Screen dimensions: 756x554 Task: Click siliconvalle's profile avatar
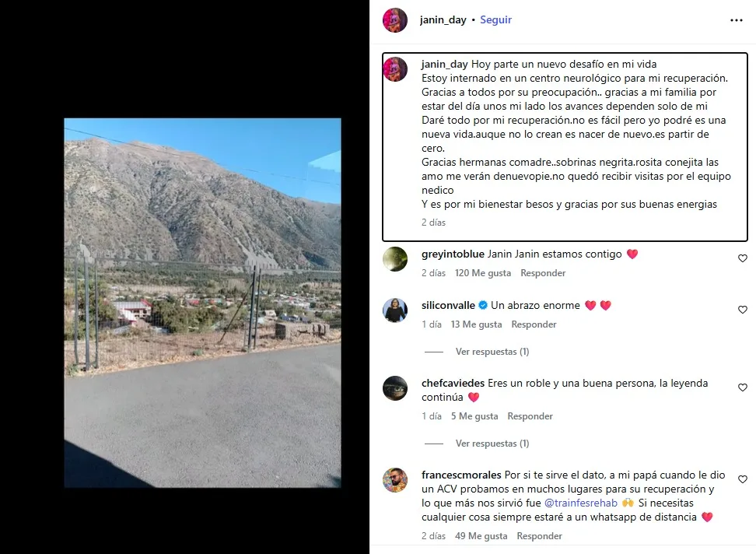pos(395,310)
